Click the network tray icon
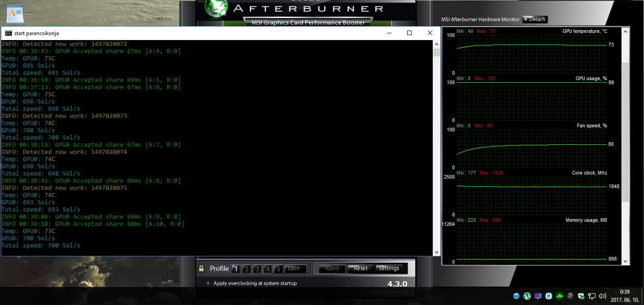This screenshot has width=644, height=305. click(x=592, y=296)
